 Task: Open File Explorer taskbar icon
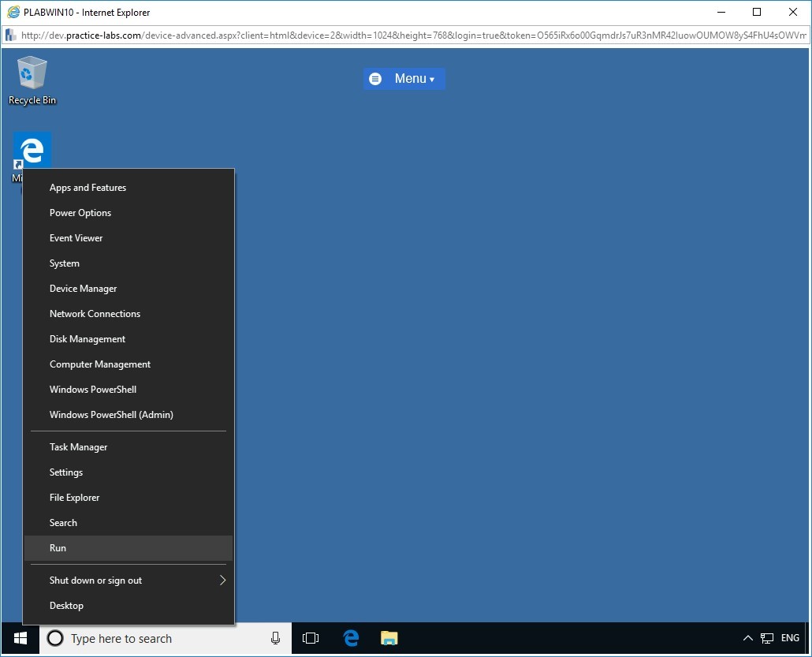[x=389, y=638]
